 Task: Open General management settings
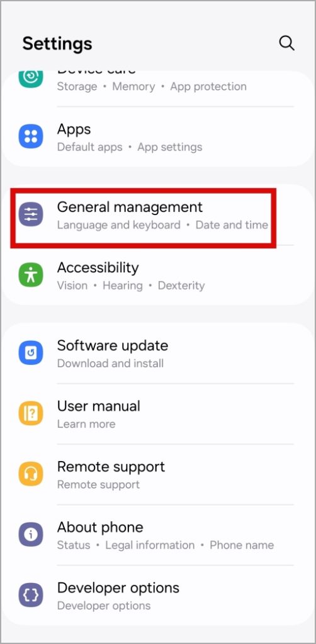pyautogui.click(x=158, y=215)
